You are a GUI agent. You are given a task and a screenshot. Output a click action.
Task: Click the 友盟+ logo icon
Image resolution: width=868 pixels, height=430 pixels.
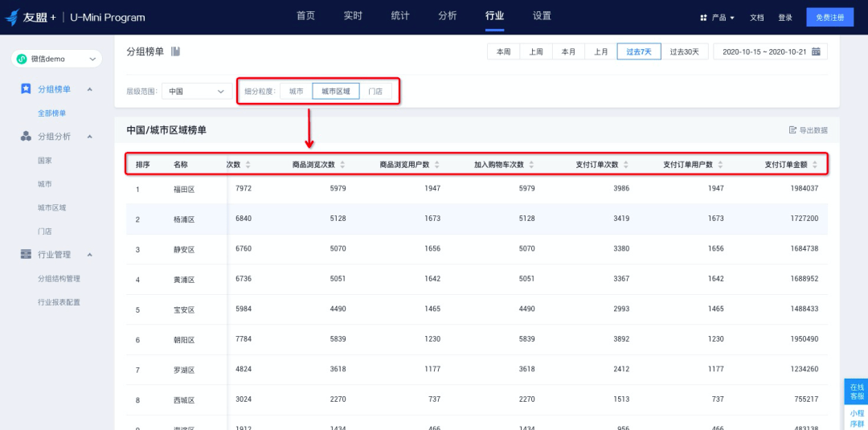(x=12, y=17)
